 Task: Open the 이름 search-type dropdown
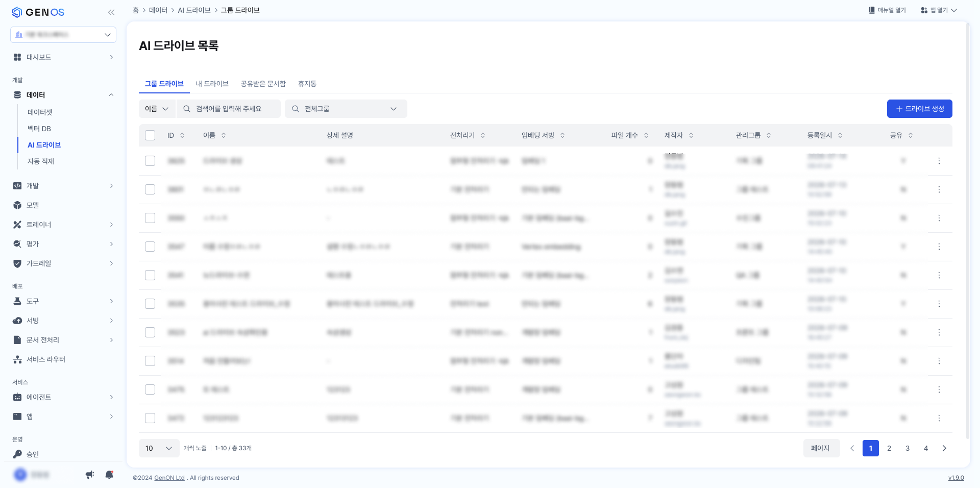157,109
